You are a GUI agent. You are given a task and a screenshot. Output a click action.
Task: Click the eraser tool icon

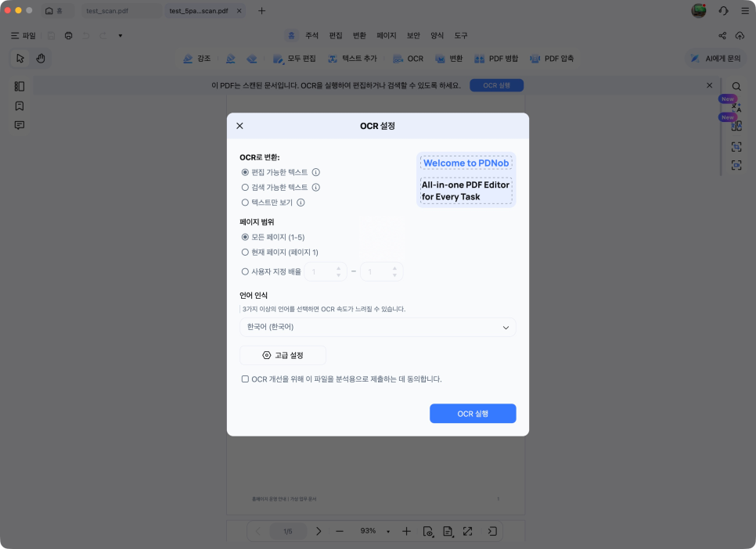pos(252,59)
